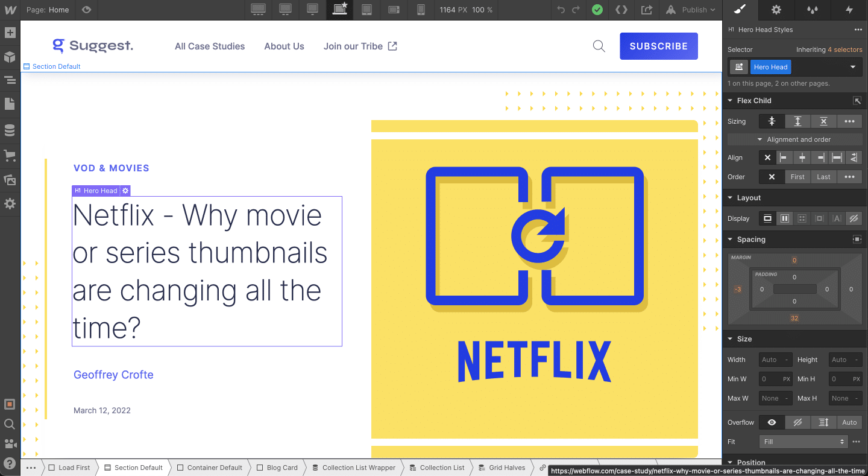The width and height of the screenshot is (868, 476).
Task: Open the Ecommerce cart panel
Action: tap(10, 155)
